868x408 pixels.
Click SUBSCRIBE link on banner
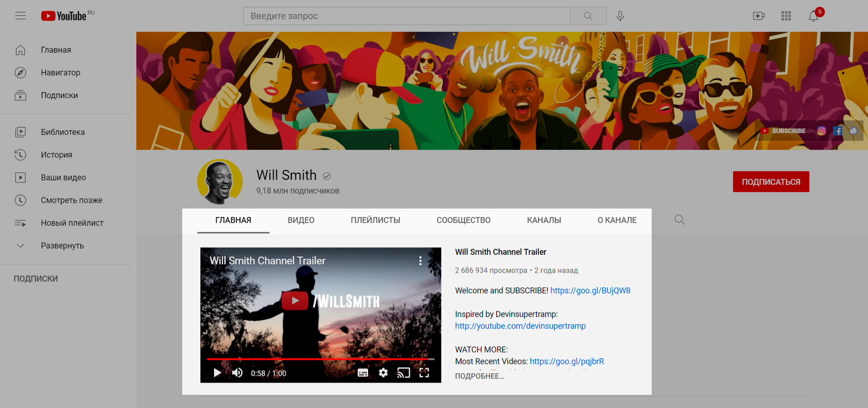(784, 131)
